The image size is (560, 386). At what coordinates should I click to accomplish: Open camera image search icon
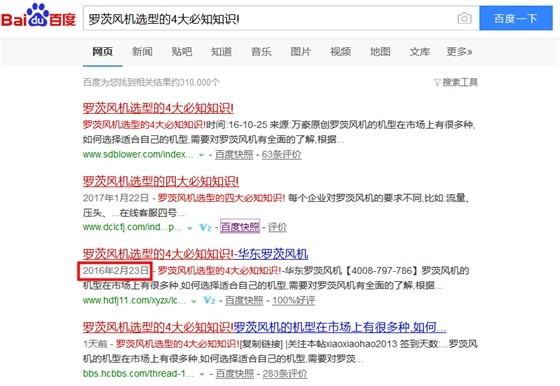(464, 18)
